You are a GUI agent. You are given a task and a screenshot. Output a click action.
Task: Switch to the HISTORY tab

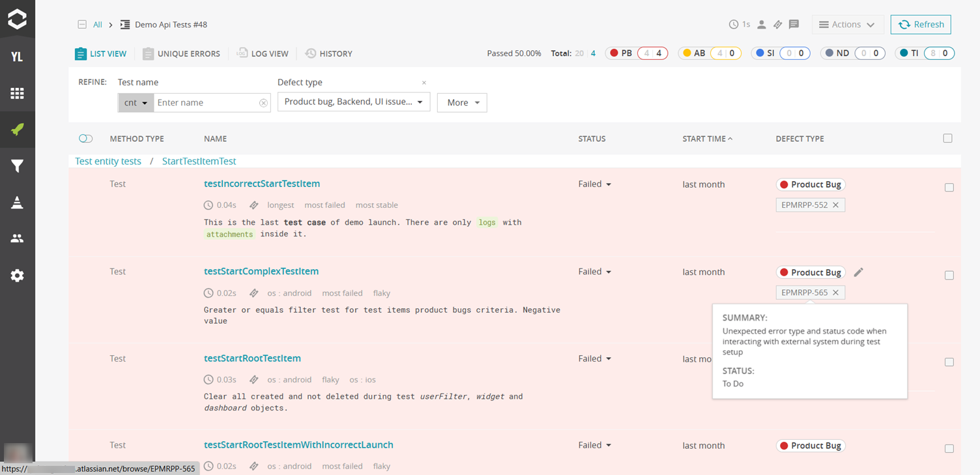click(x=329, y=54)
